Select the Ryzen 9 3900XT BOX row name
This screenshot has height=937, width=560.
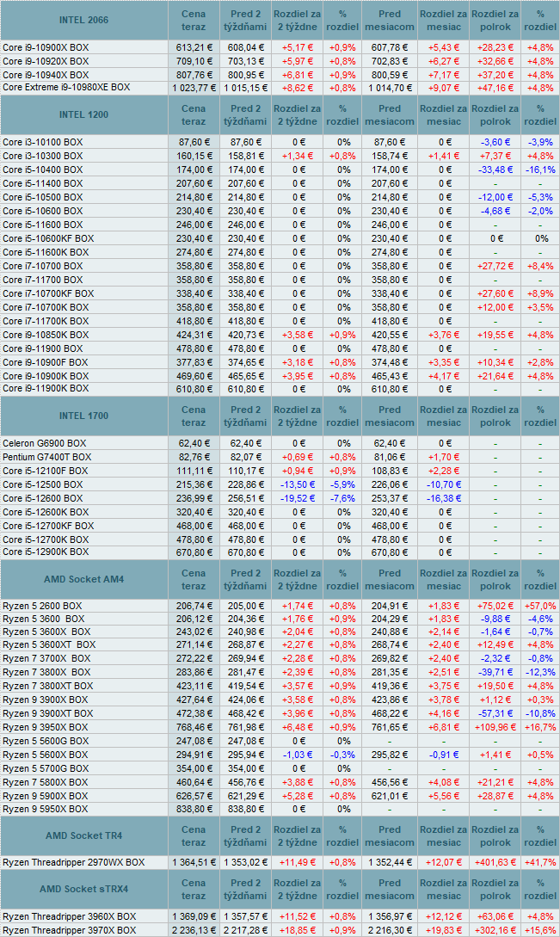tap(48, 713)
